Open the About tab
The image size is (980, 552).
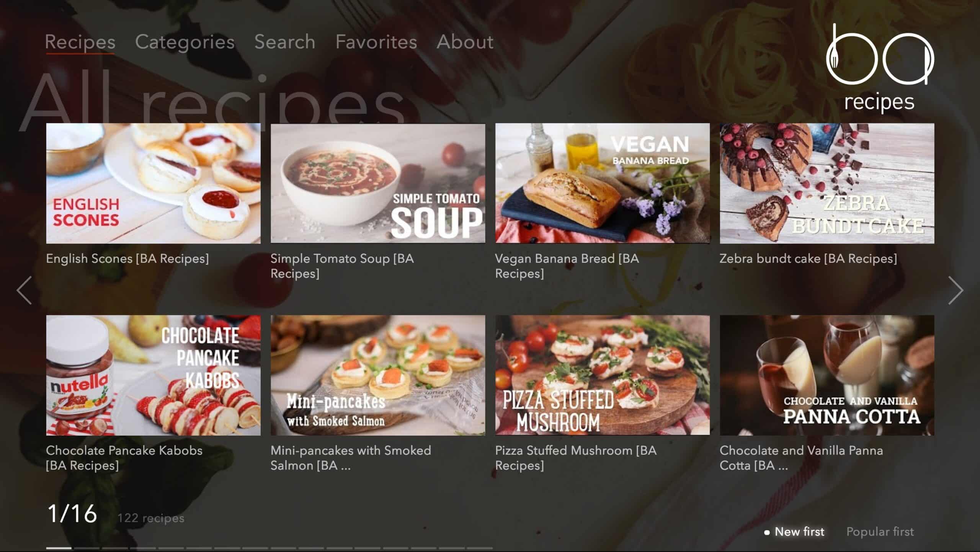pyautogui.click(x=465, y=42)
